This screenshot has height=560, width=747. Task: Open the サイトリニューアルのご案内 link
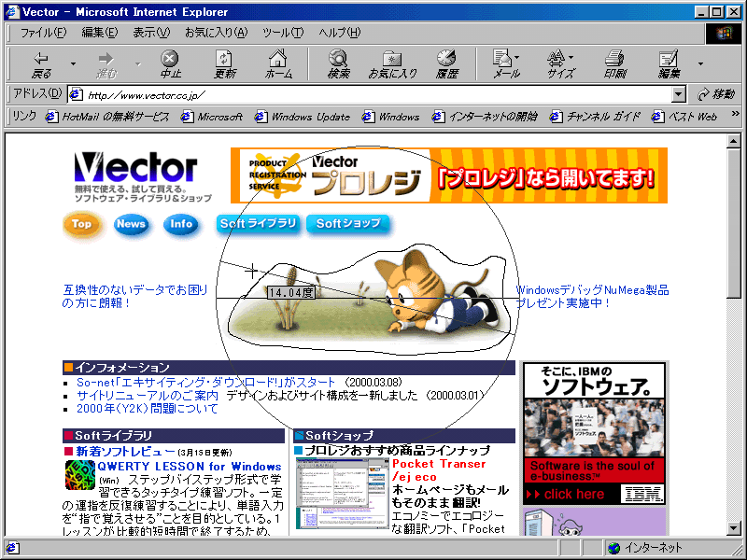point(148,395)
